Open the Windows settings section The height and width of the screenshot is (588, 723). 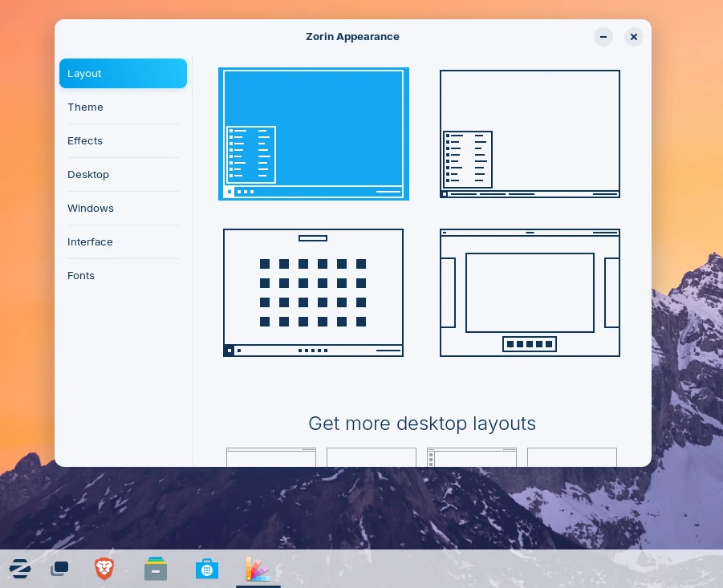[x=91, y=208]
